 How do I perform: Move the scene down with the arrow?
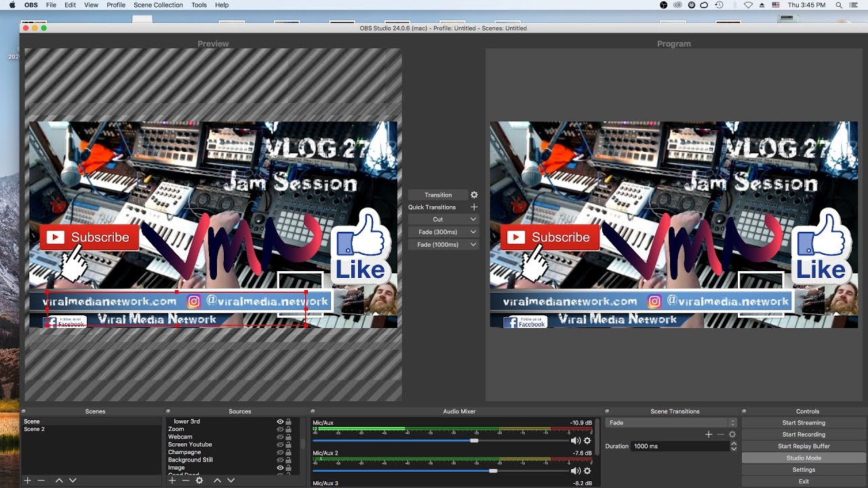tap(73, 480)
